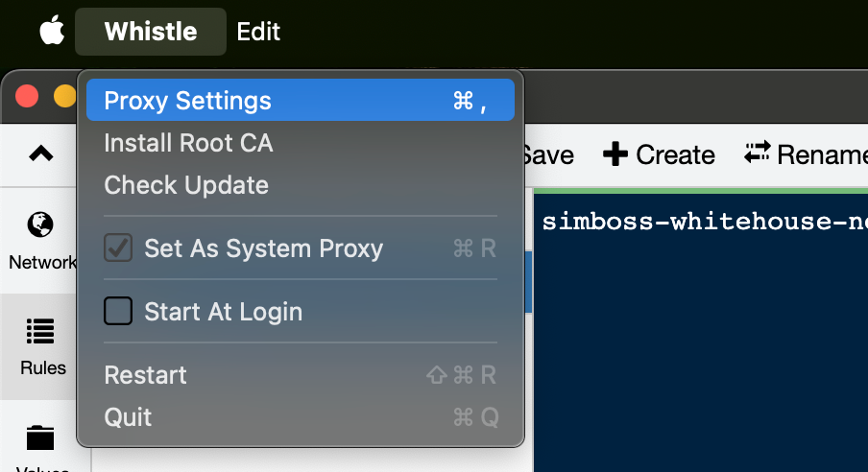This screenshot has height=472, width=868.
Task: Choose Install Root CA
Action: 188,143
